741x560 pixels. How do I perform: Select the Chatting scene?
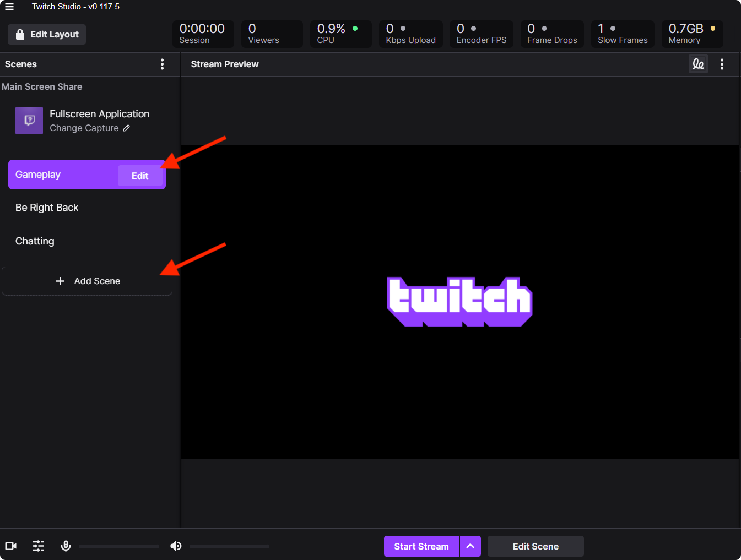pos(87,241)
